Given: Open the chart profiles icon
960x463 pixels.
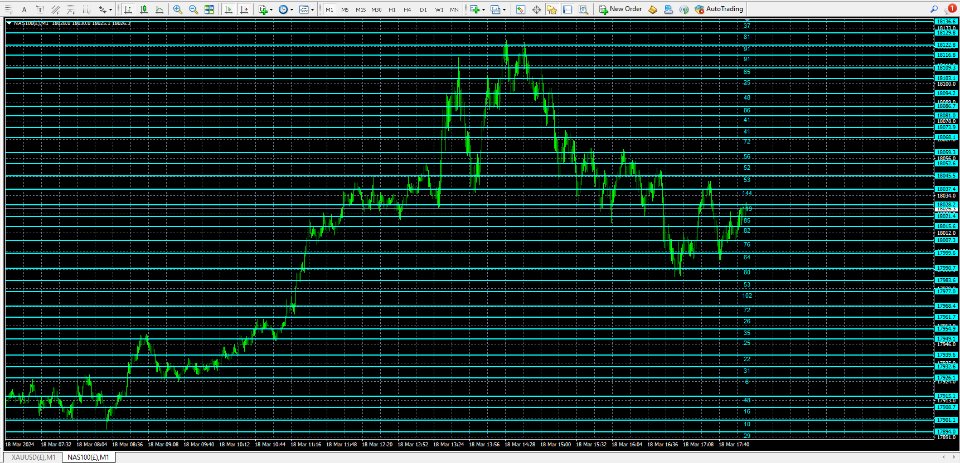Looking at the screenshot, I should coord(495,9).
